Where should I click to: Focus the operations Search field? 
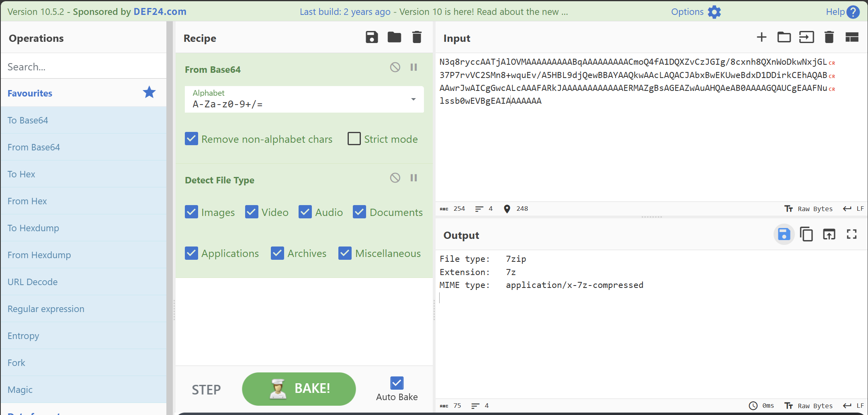83,66
